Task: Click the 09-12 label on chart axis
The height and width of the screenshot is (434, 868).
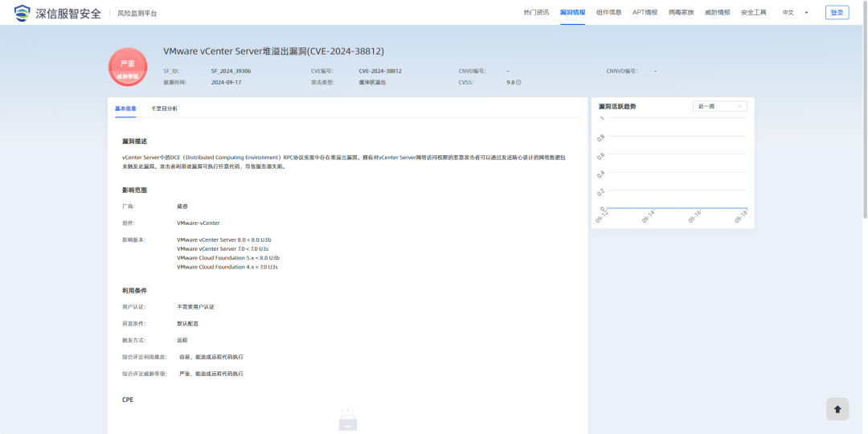Action: 602,217
